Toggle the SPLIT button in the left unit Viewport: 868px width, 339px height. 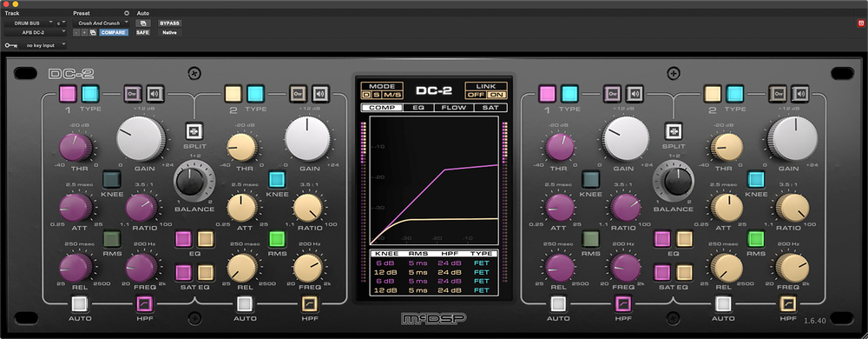pyautogui.click(x=194, y=131)
